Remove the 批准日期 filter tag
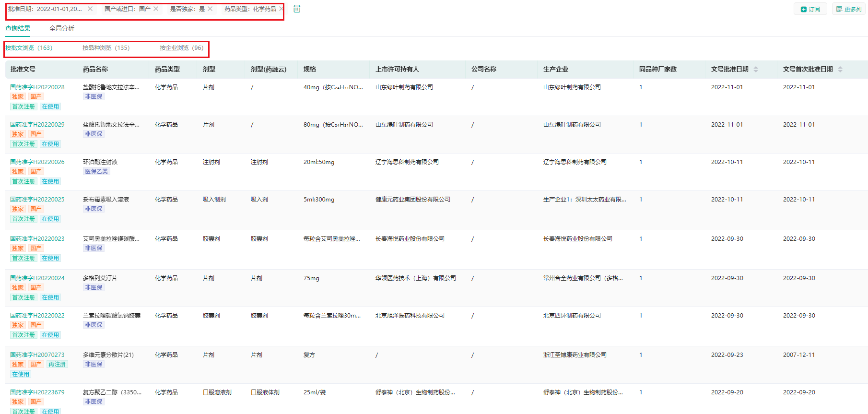Screen dimensions: 868x414 tap(90, 9)
